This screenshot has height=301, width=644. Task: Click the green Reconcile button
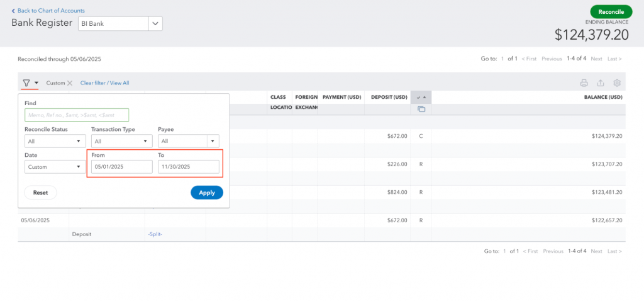611,12
